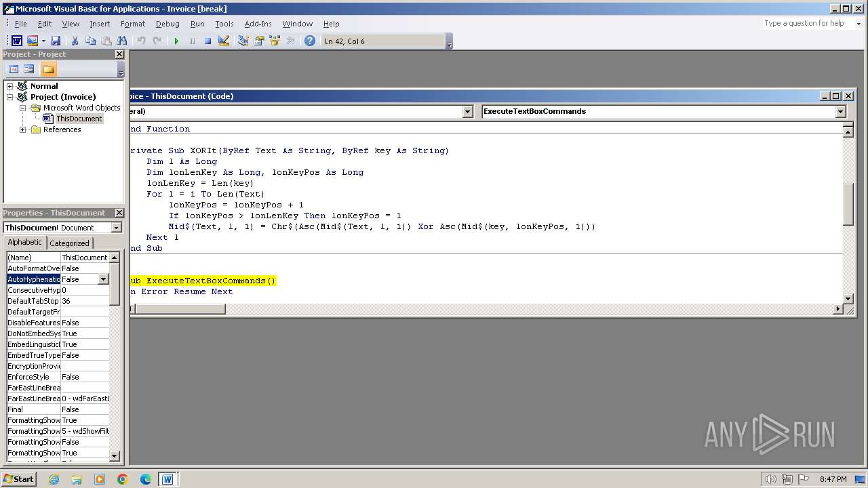Screen dimensions: 868x488
Task: Click the Paste clipboard icon
Action: pyautogui.click(x=106, y=41)
